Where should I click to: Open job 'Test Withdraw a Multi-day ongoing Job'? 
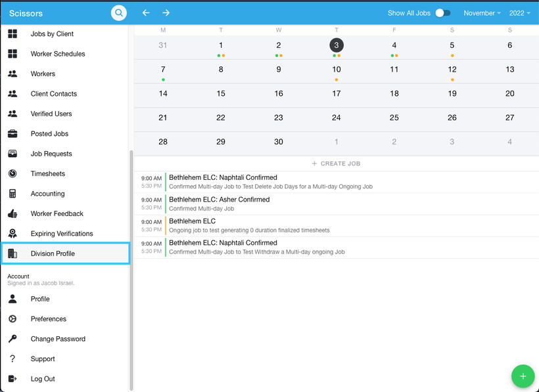pos(336,247)
